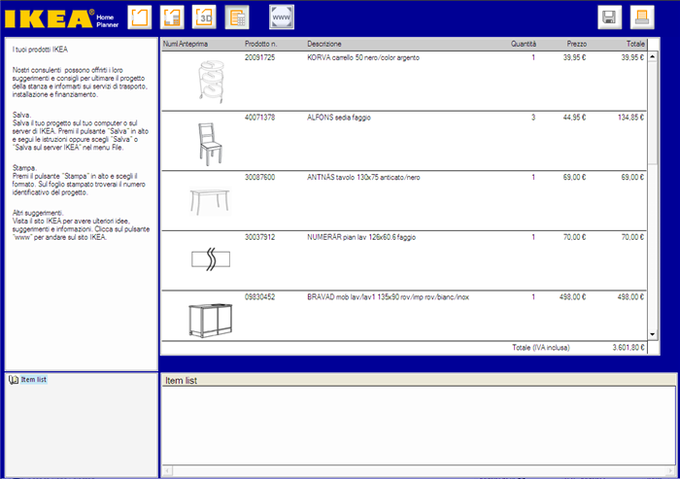Select the Item list tree entry
The width and height of the screenshot is (680, 479).
pyautogui.click(x=33, y=379)
